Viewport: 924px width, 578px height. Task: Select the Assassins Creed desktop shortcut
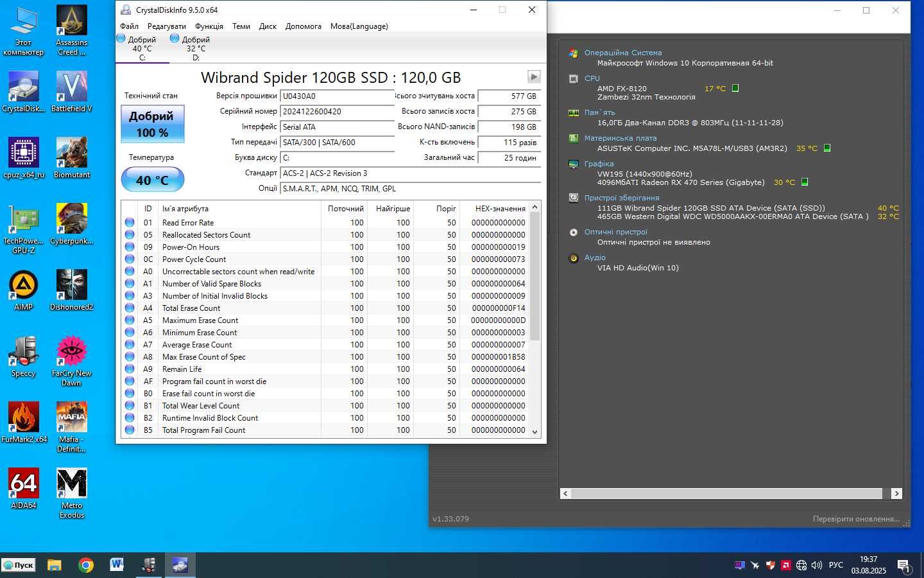71,31
